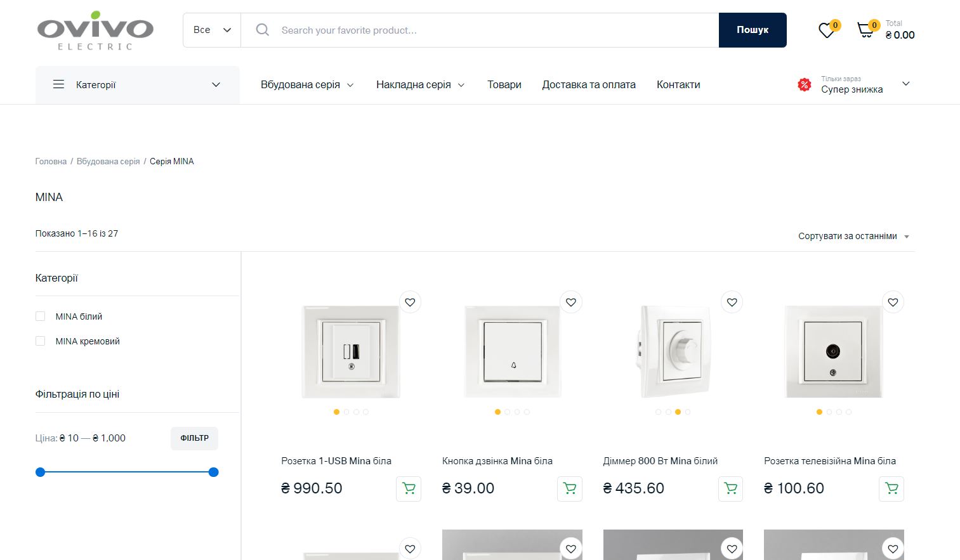Add Розетка телевізійна Mina біла to wishlist
The height and width of the screenshot is (560, 960).
(x=893, y=303)
